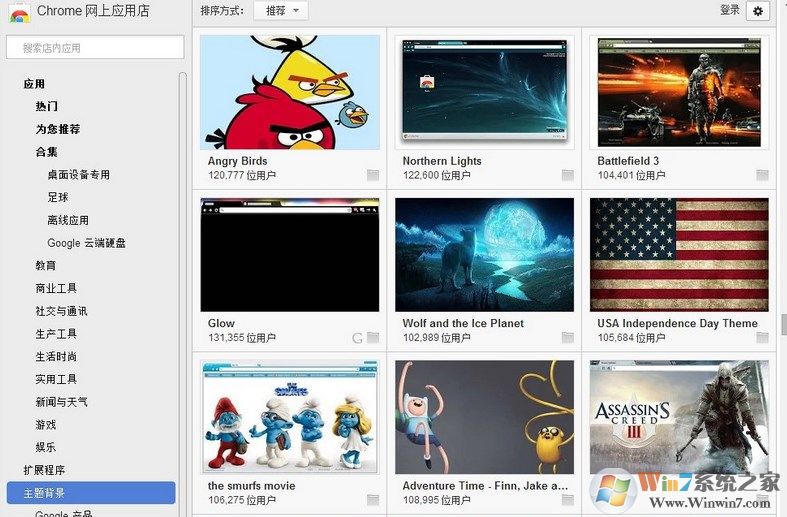Click the theme icon beside the smurfs movie
Viewport: 787px width, 517px height.
pos(373,500)
